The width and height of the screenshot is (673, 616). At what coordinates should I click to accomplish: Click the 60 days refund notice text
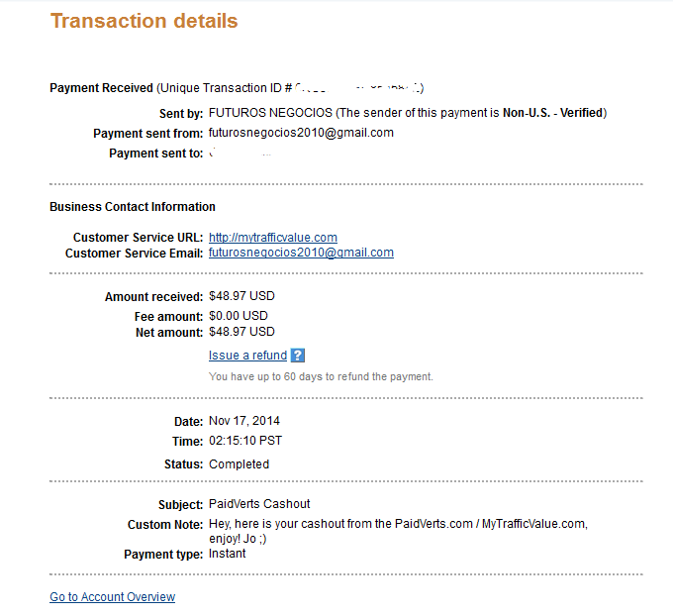pos(321,377)
